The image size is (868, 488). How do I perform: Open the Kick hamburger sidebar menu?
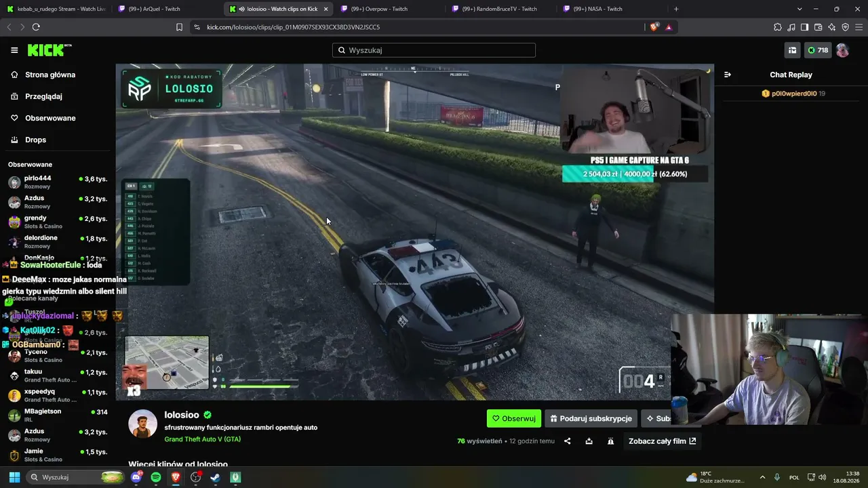14,50
